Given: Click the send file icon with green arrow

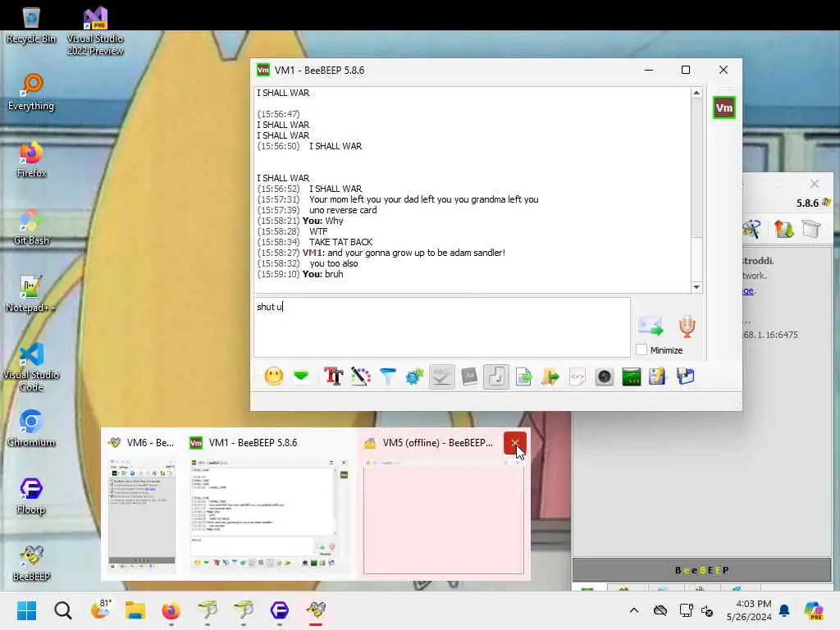Looking at the screenshot, I should pyautogui.click(x=523, y=377).
